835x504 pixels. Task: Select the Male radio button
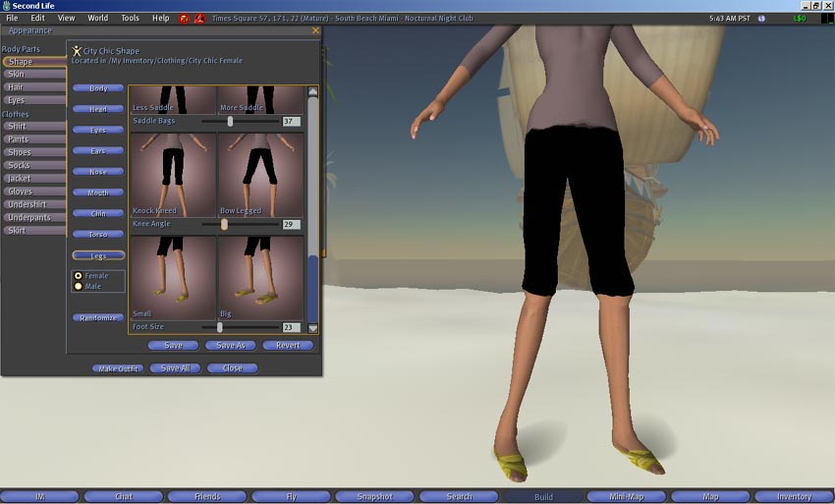click(x=79, y=287)
